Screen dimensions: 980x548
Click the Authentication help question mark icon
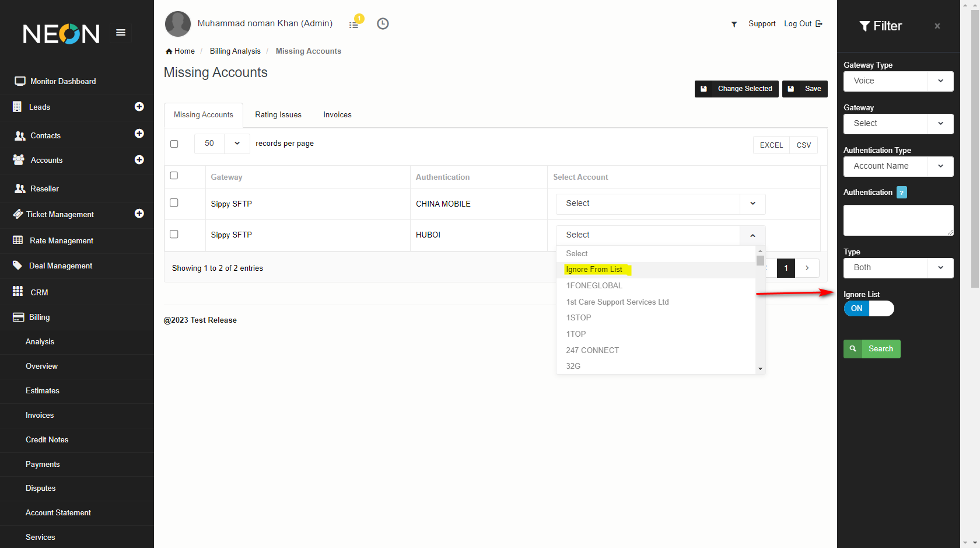[x=901, y=193]
